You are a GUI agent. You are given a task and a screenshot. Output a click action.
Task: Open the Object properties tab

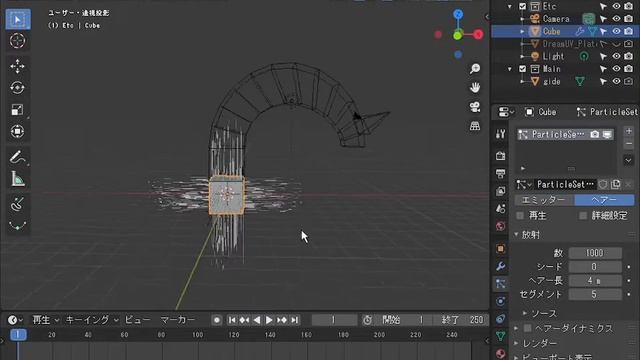500,249
